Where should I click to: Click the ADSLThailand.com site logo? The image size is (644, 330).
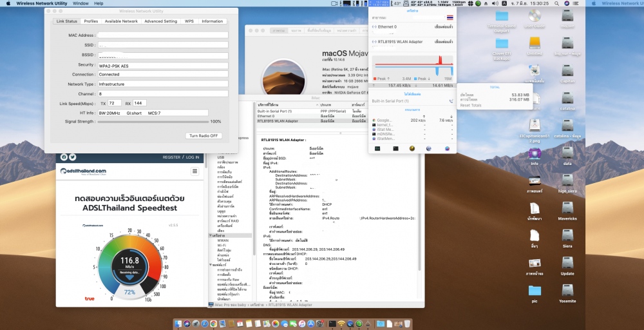pyautogui.click(x=83, y=171)
